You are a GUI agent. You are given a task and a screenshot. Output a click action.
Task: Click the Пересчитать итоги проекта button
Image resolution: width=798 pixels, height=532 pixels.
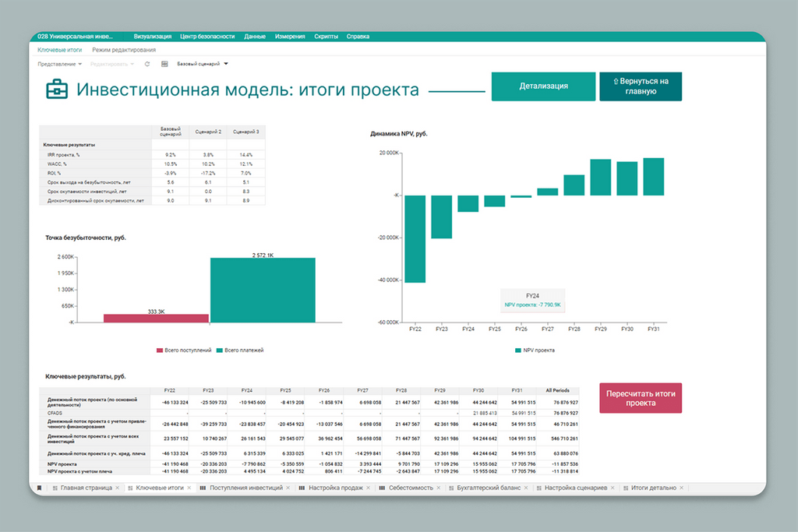click(641, 398)
